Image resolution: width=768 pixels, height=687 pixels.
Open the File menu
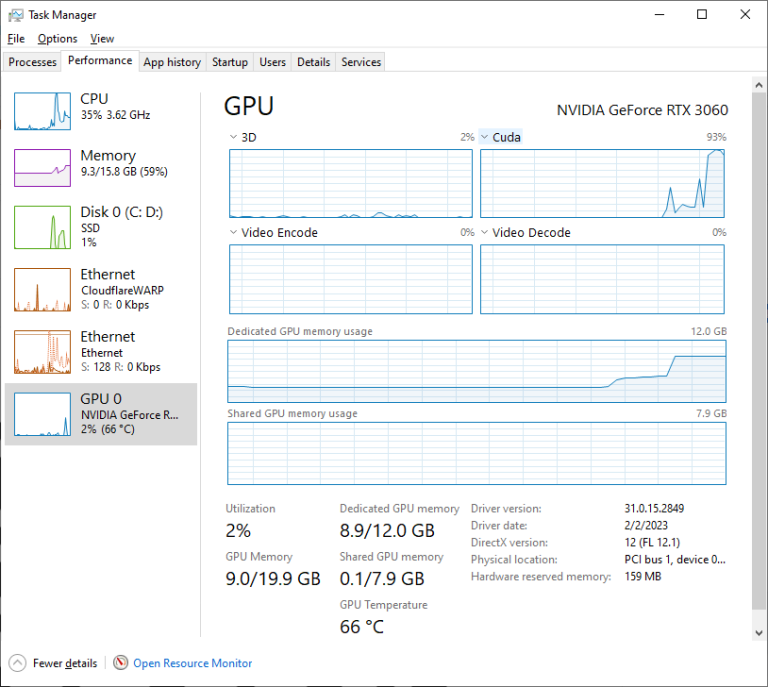coord(15,39)
